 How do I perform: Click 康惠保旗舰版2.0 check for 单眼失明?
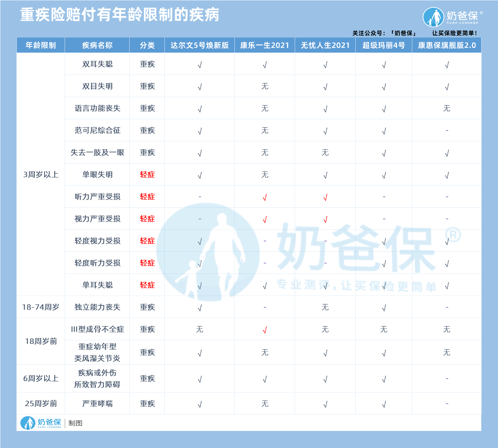coord(447,175)
